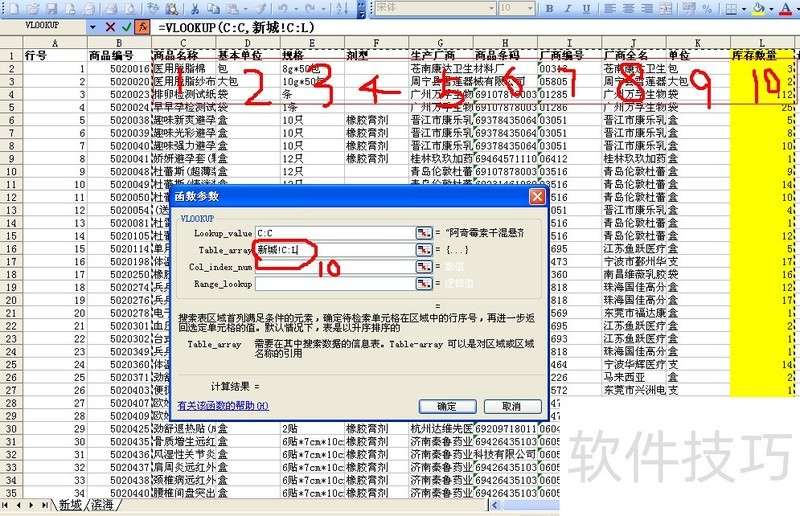Expand the Redo history dropdown arrow
The width and height of the screenshot is (800, 516).
323,9
